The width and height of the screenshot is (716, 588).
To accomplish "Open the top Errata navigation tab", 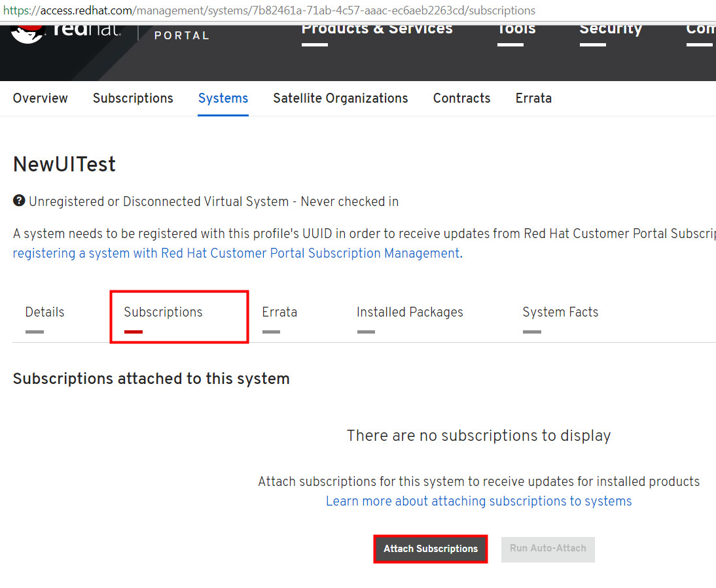I will point(533,98).
